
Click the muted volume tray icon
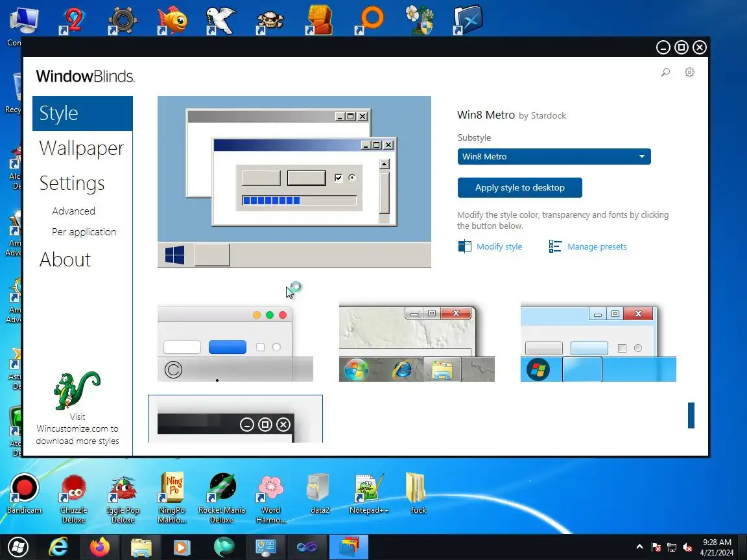(x=687, y=548)
